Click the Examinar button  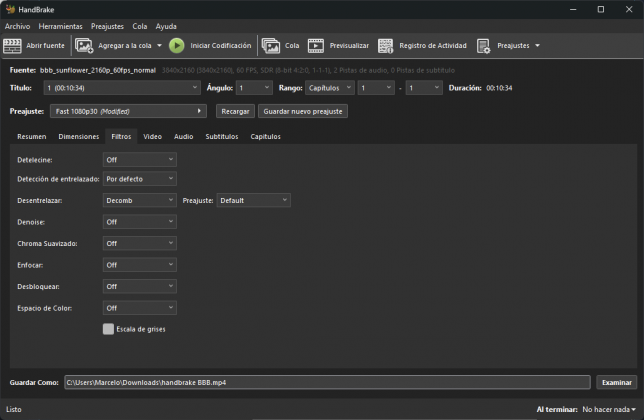[x=616, y=382]
